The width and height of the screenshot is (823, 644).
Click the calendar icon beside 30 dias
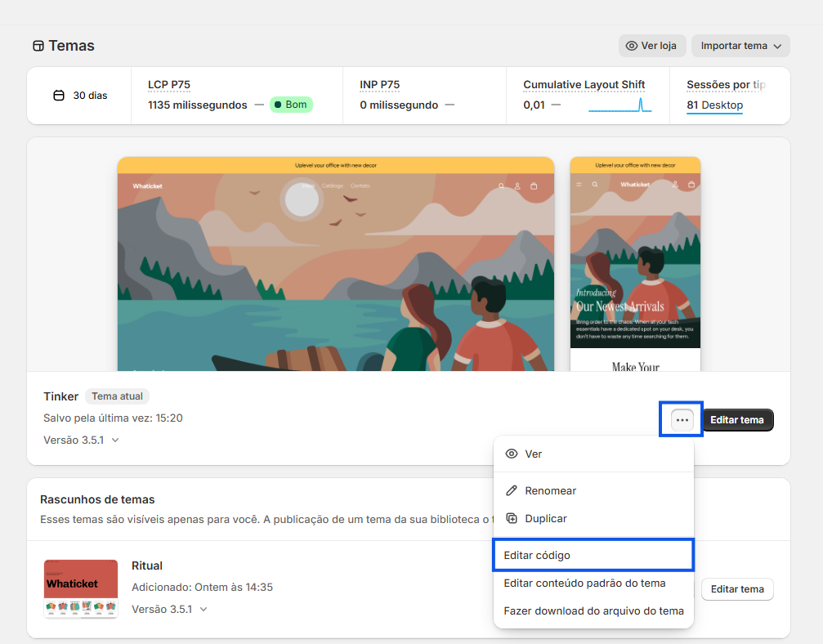click(59, 96)
